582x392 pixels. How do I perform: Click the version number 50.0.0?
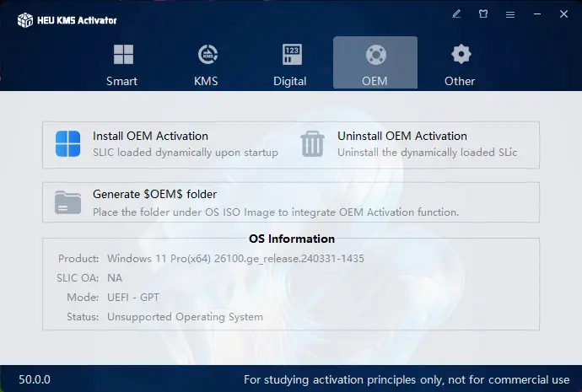(x=35, y=379)
